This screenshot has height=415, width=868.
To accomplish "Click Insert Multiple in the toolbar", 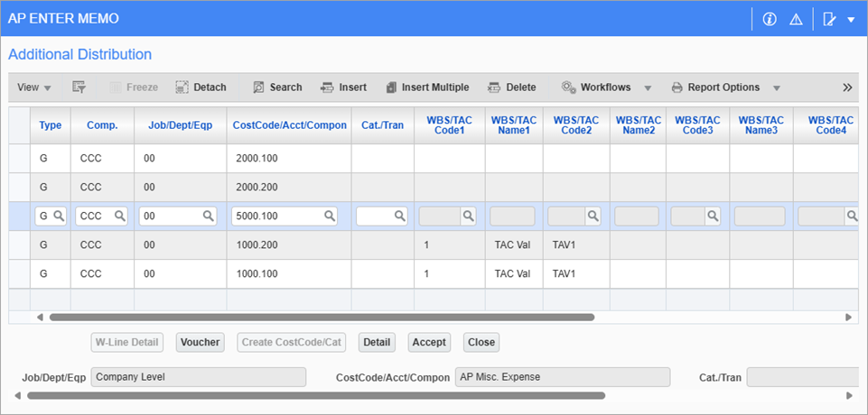I will (427, 88).
